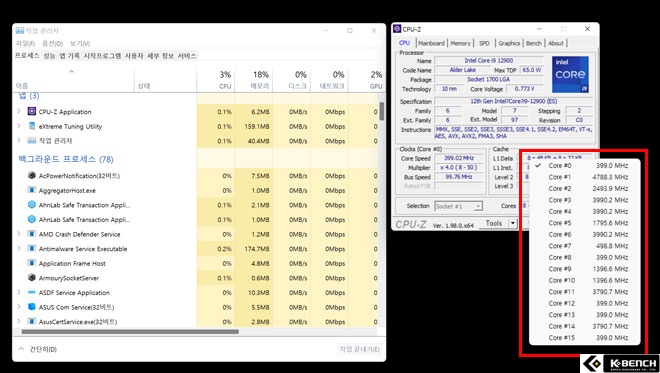Click the Tools button in CPU-Z
The image size is (660, 373).
click(x=494, y=224)
